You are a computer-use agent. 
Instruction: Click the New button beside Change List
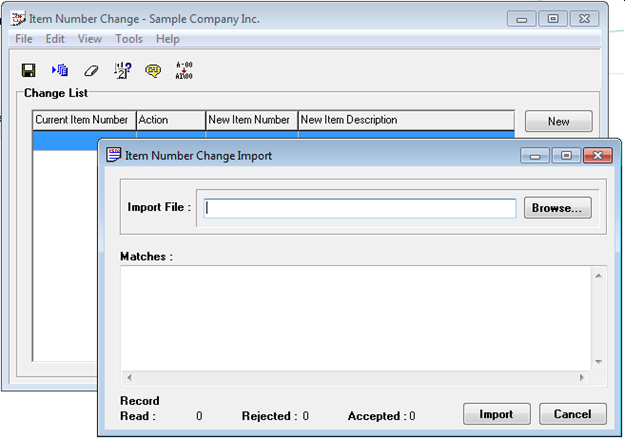(558, 121)
